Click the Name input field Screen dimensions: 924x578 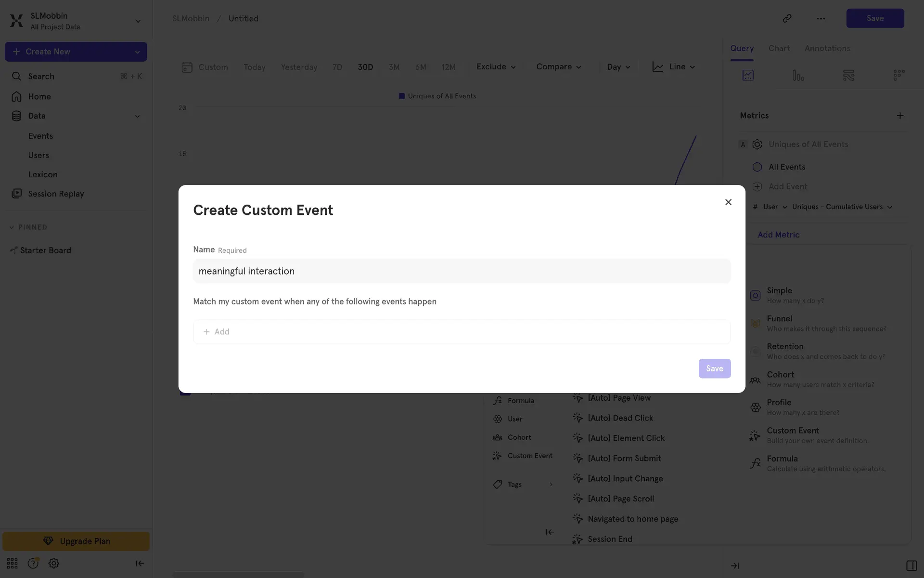click(461, 271)
